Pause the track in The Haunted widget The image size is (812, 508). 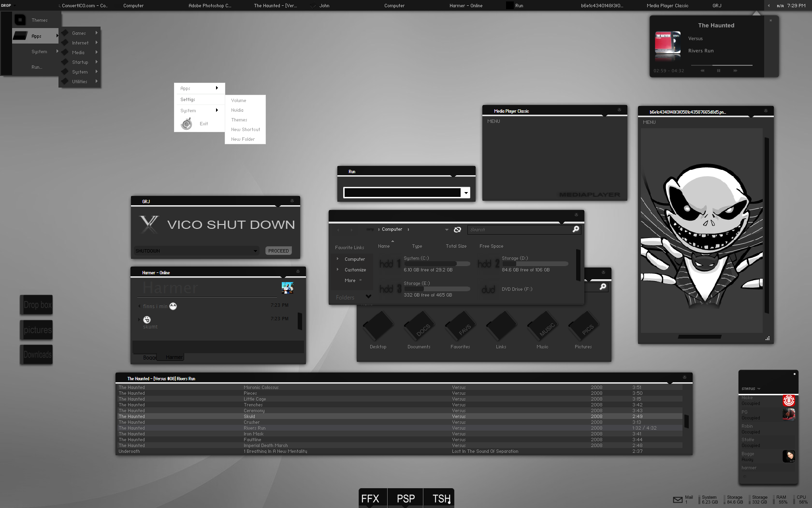click(x=719, y=71)
